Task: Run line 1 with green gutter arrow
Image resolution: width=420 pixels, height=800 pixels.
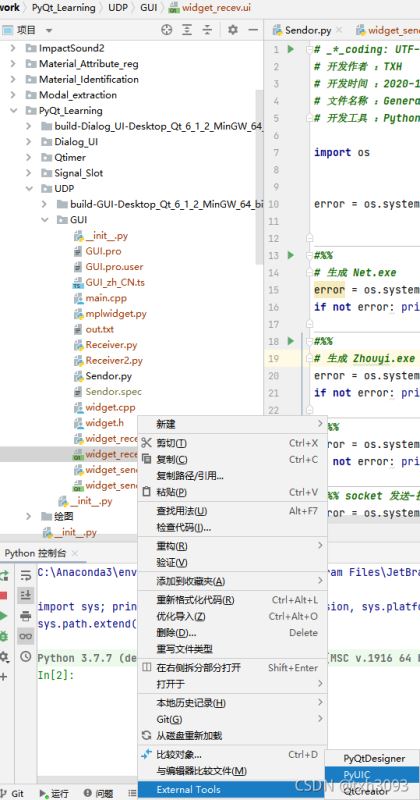Action: click(290, 49)
